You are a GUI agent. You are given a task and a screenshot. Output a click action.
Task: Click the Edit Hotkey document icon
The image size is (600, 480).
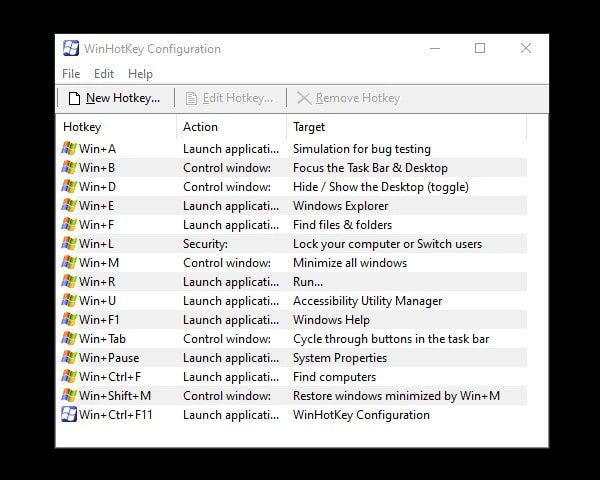tap(191, 98)
